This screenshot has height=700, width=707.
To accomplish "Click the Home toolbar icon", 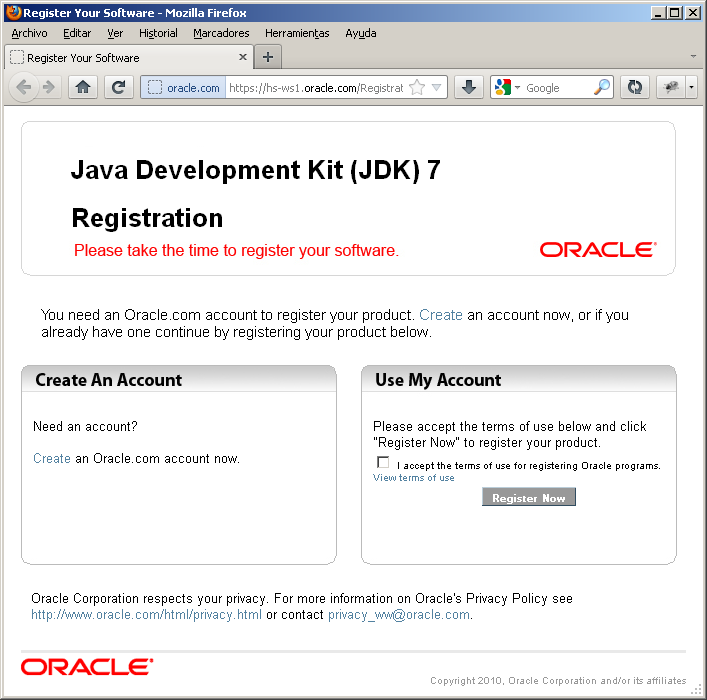I will (83, 88).
